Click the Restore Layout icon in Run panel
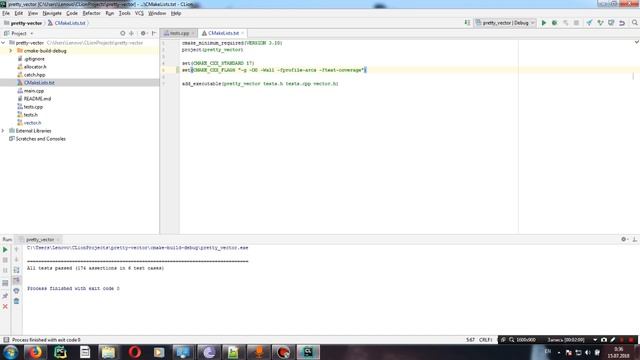This screenshot has height=360, width=640. tap(5, 283)
